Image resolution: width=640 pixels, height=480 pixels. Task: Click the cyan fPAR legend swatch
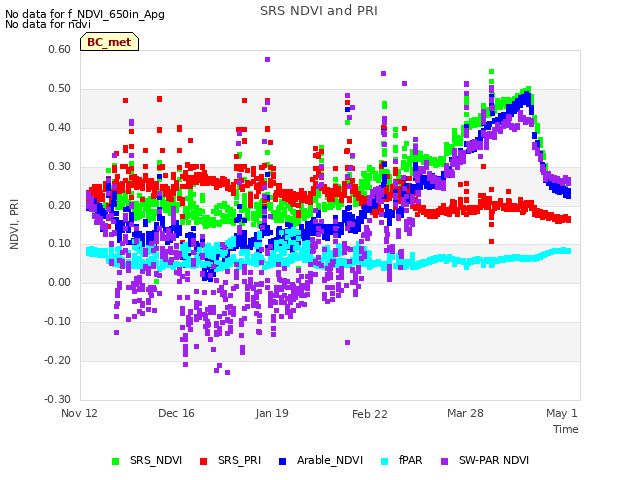pos(384,461)
